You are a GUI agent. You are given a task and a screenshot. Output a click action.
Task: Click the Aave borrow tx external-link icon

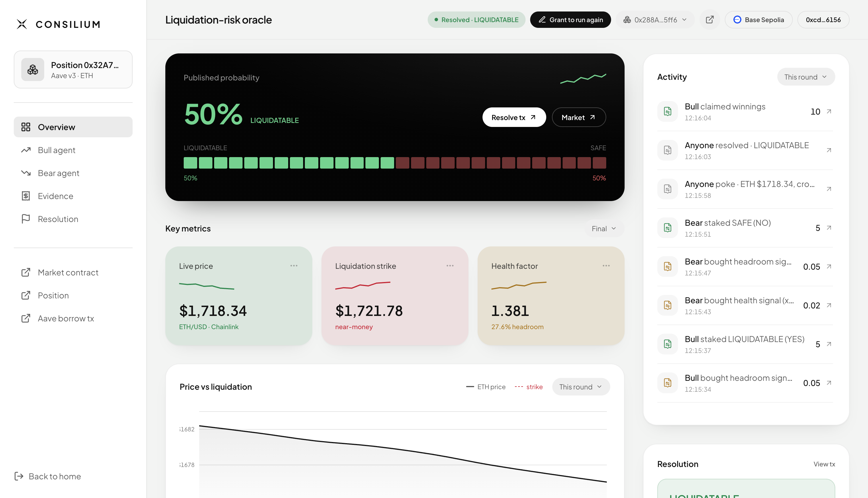tap(26, 318)
